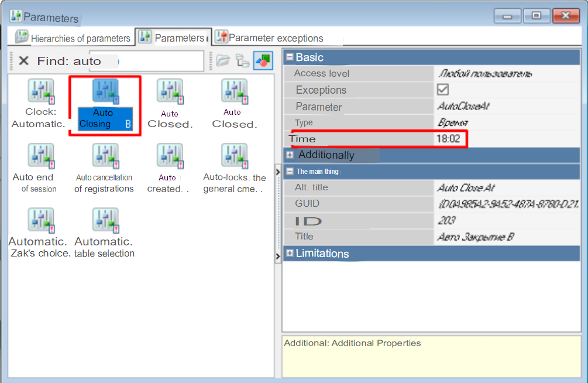Expand the Limitations section
The image size is (588, 383).
tap(289, 254)
